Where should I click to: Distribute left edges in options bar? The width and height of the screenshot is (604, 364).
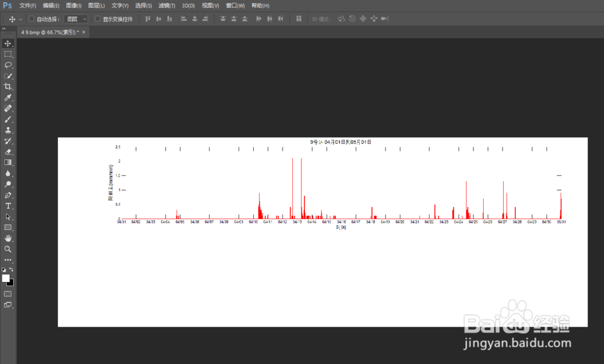259,19
